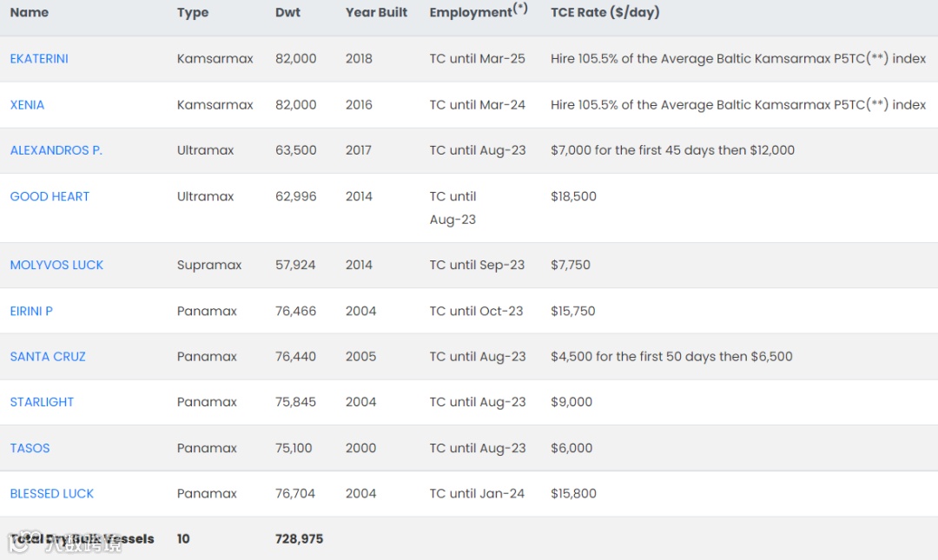Viewport: 938px width, 560px height.
Task: Select the MOLYVOS LUCK link
Action: (56, 265)
